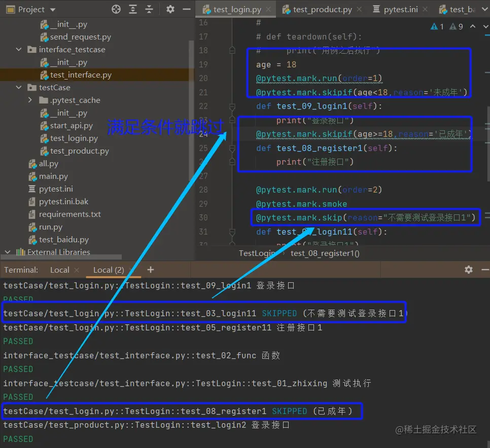Viewport: 490px width, 448px height.
Task: Click TestLogin in the breadcrumb bar
Action: [257, 253]
